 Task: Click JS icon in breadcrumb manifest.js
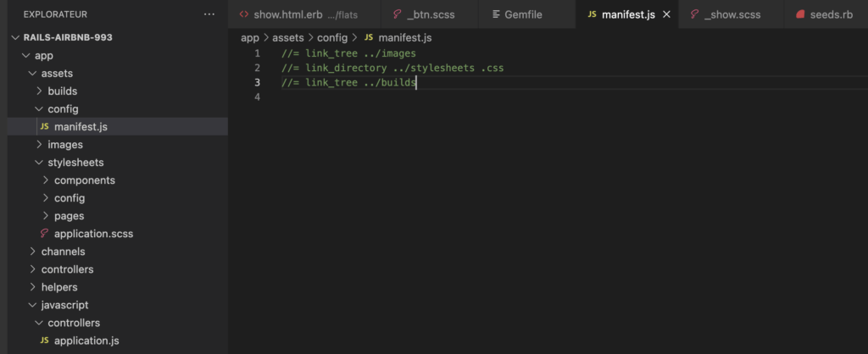[369, 37]
